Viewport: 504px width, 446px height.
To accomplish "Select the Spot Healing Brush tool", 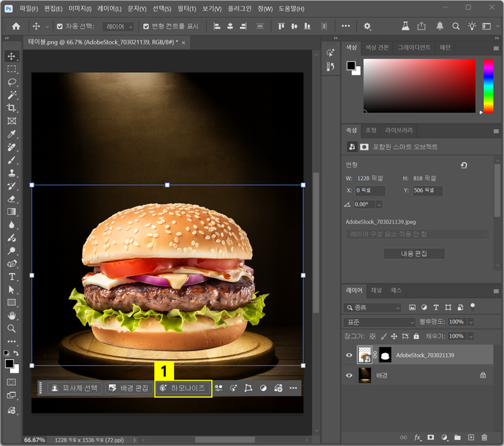I will 11,147.
